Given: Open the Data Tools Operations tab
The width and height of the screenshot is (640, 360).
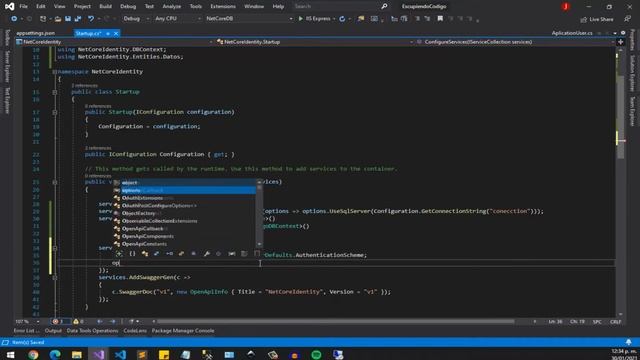Looking at the screenshot, I should (x=92, y=331).
